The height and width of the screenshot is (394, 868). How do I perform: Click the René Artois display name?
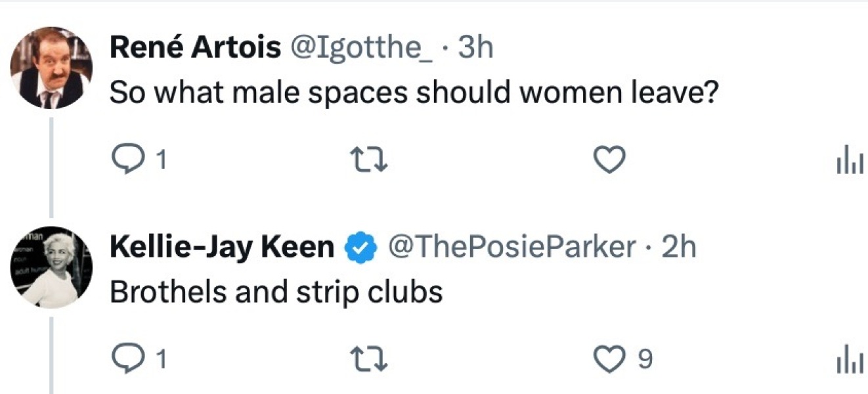195,48
